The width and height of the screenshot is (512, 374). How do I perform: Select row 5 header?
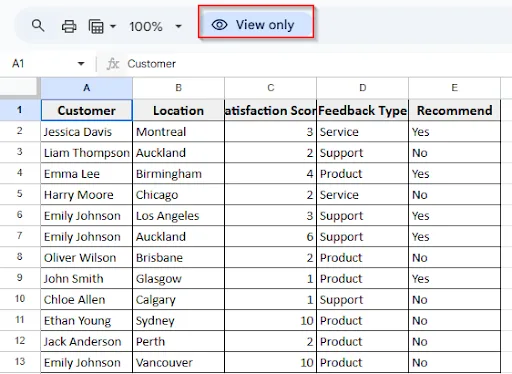pyautogui.click(x=20, y=194)
